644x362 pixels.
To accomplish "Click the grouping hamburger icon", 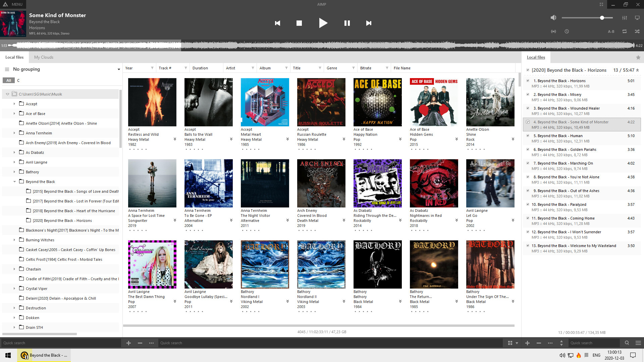I will (x=7, y=69).
